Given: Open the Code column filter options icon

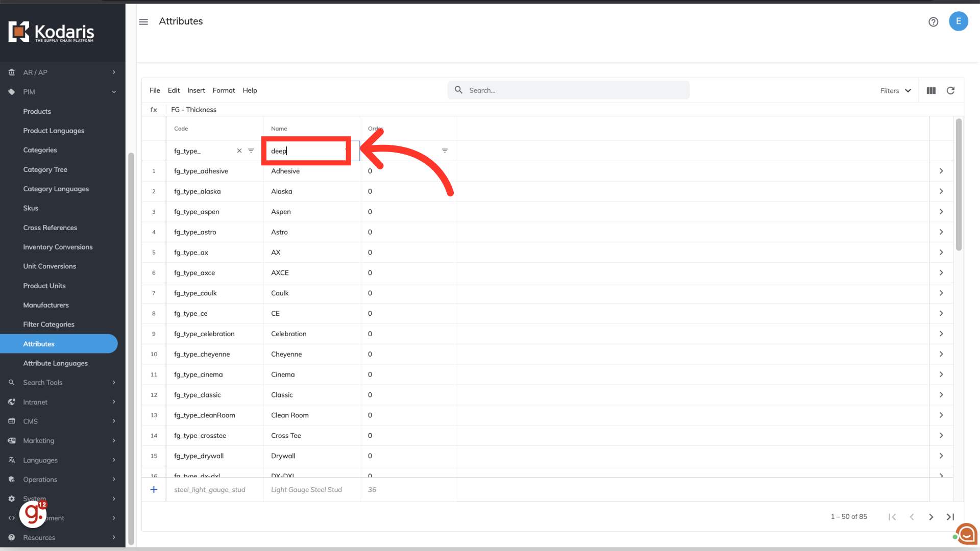Looking at the screenshot, I should pyautogui.click(x=251, y=151).
